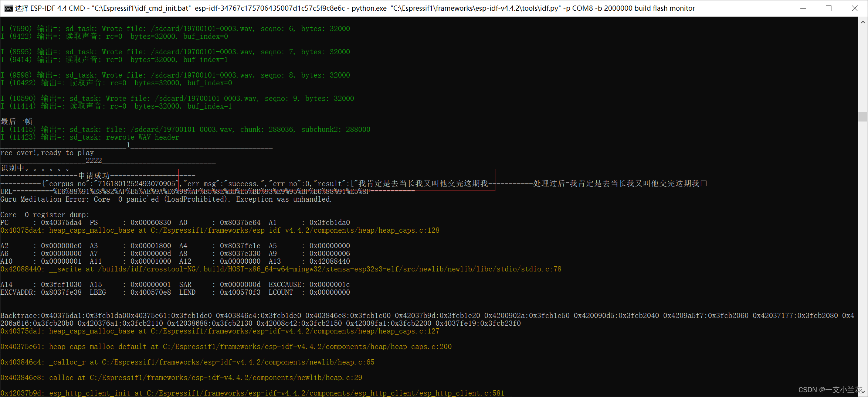Close the ESP-IDF CMD window

[x=855, y=8]
